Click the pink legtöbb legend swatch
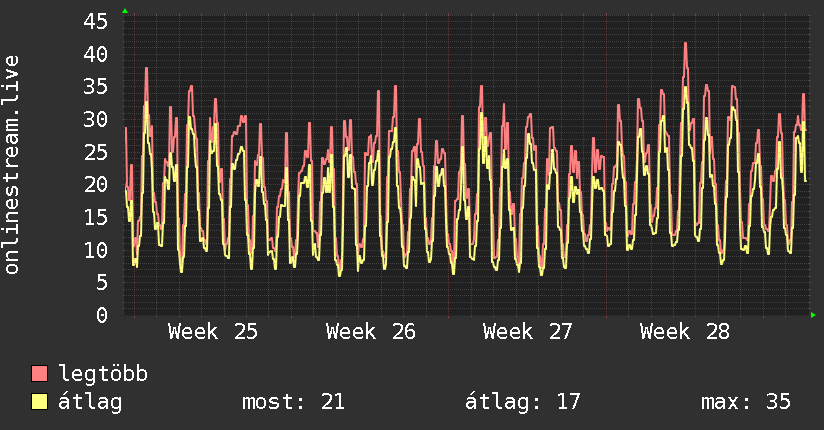The image size is (824, 430). pos(39,373)
